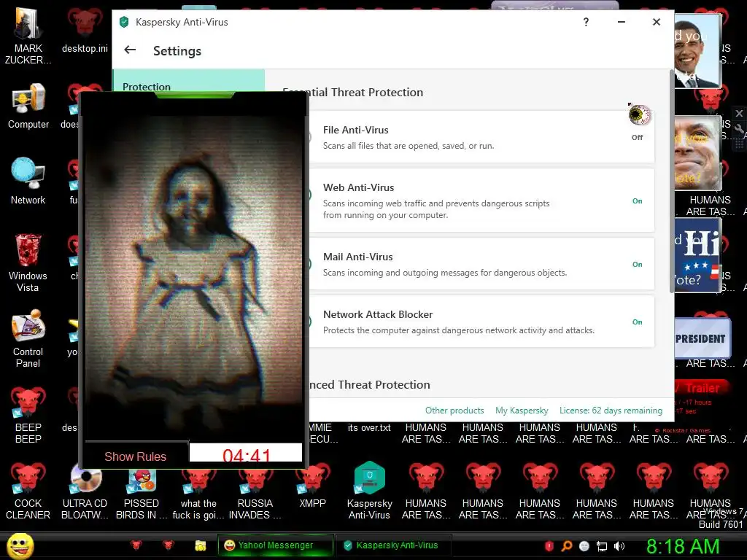Open the Windows Vista recycle bin icon

point(28,262)
